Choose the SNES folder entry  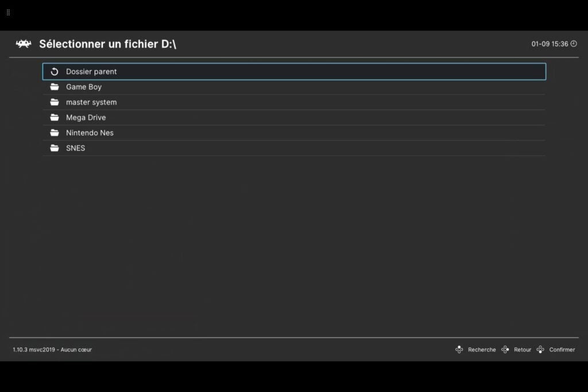click(294, 149)
